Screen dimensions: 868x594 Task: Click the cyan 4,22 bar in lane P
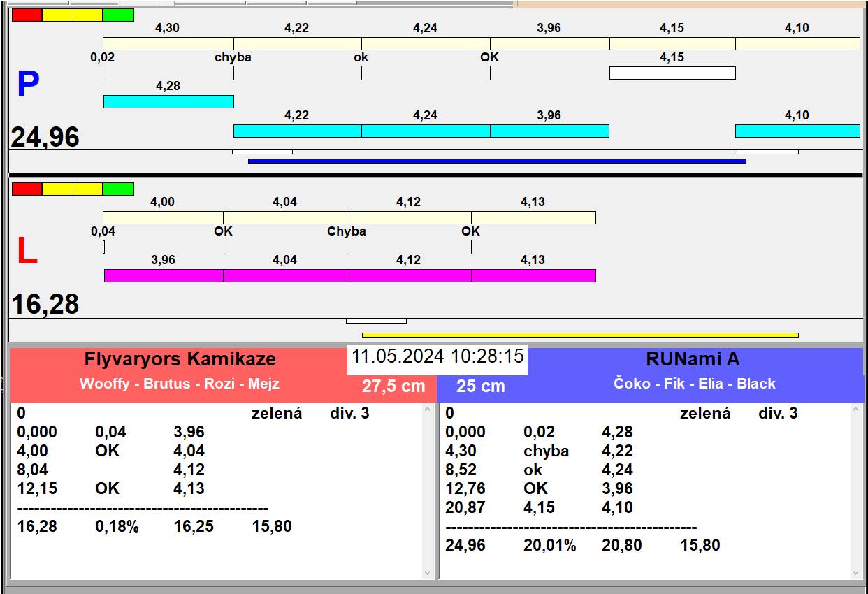point(297,131)
